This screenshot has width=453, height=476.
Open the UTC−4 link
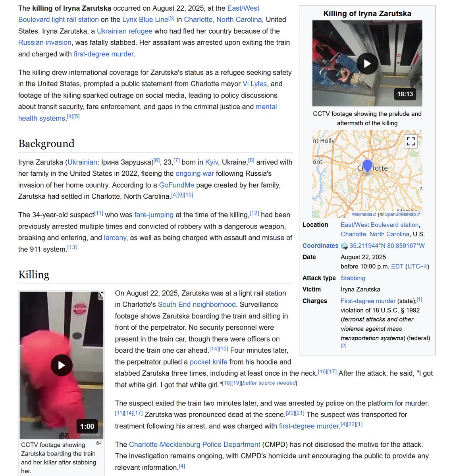pos(417,266)
